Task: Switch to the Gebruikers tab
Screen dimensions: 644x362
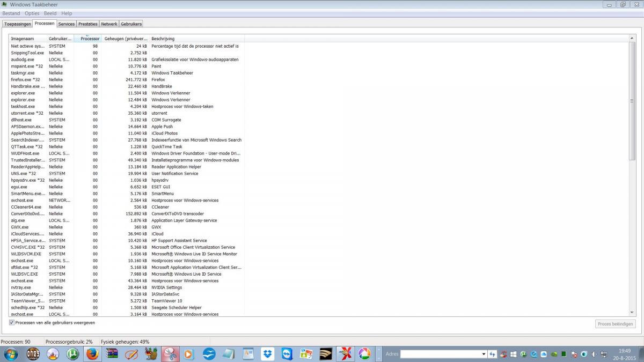Action: (131, 24)
